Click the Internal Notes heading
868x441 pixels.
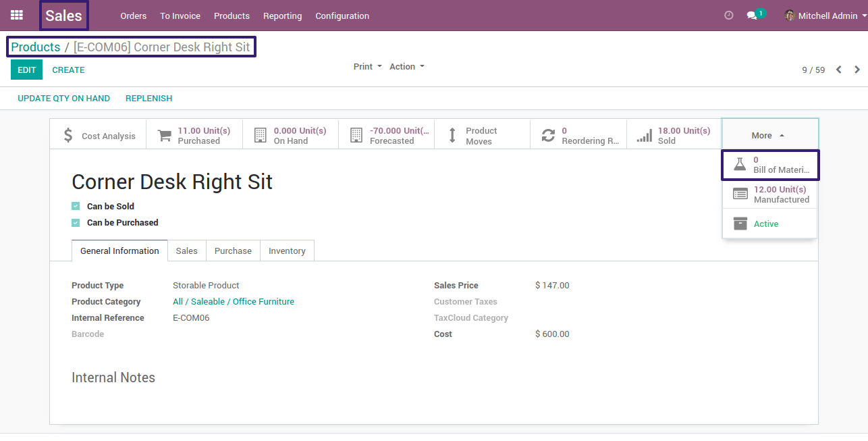pyautogui.click(x=113, y=378)
